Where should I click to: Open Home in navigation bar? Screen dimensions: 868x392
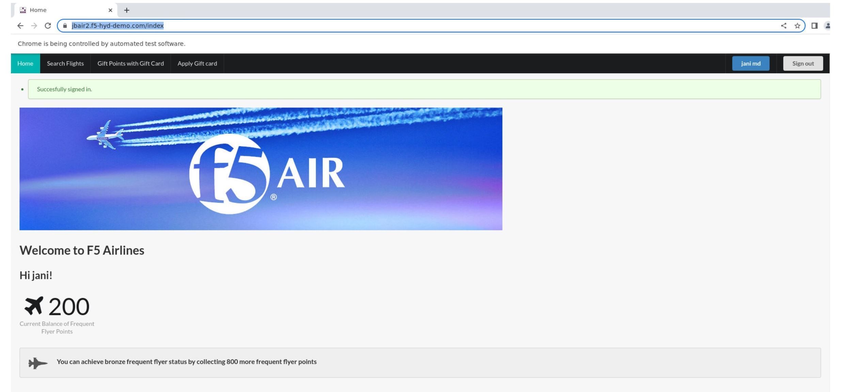tap(25, 63)
